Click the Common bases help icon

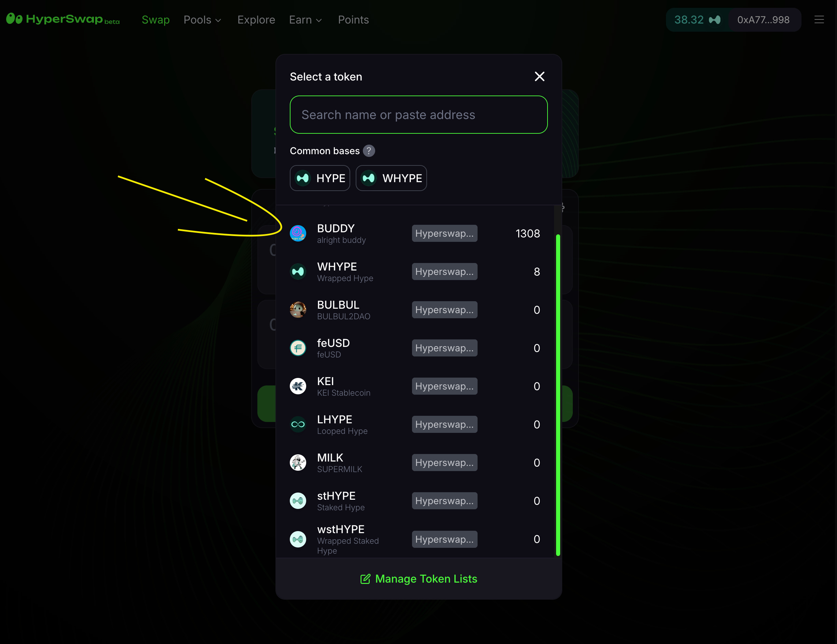tap(369, 151)
